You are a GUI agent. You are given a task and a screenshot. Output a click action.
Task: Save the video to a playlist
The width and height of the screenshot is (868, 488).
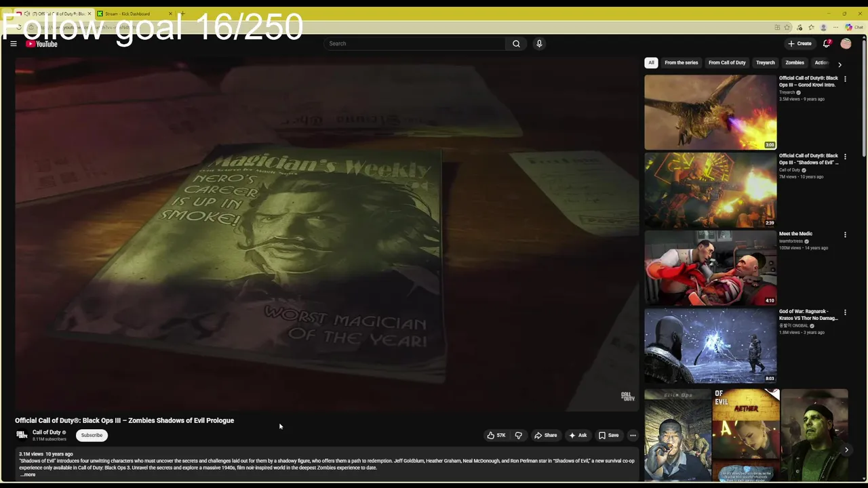(x=608, y=435)
